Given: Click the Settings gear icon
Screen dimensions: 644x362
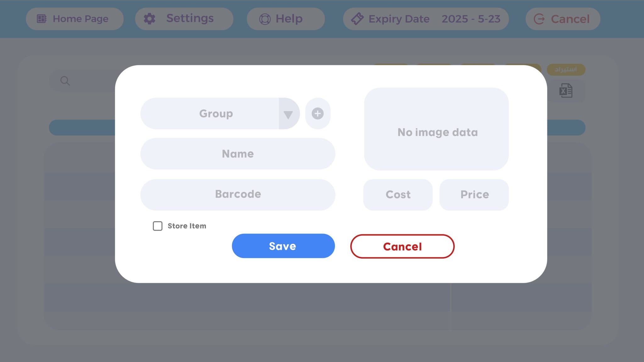Looking at the screenshot, I should 149,19.
